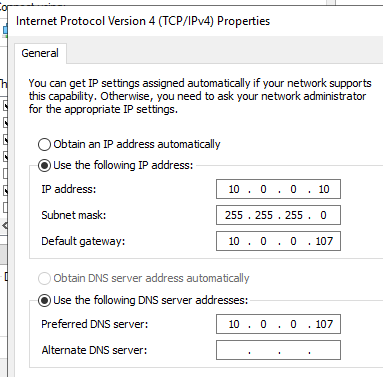Click last octet 10 of IP address
The height and width of the screenshot is (377, 383).
(324, 189)
